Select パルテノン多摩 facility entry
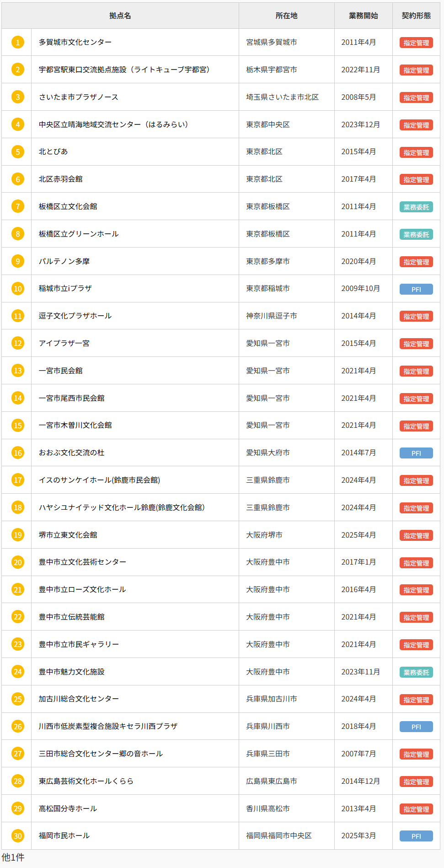Screen dimensions: 444x868 coord(64,261)
